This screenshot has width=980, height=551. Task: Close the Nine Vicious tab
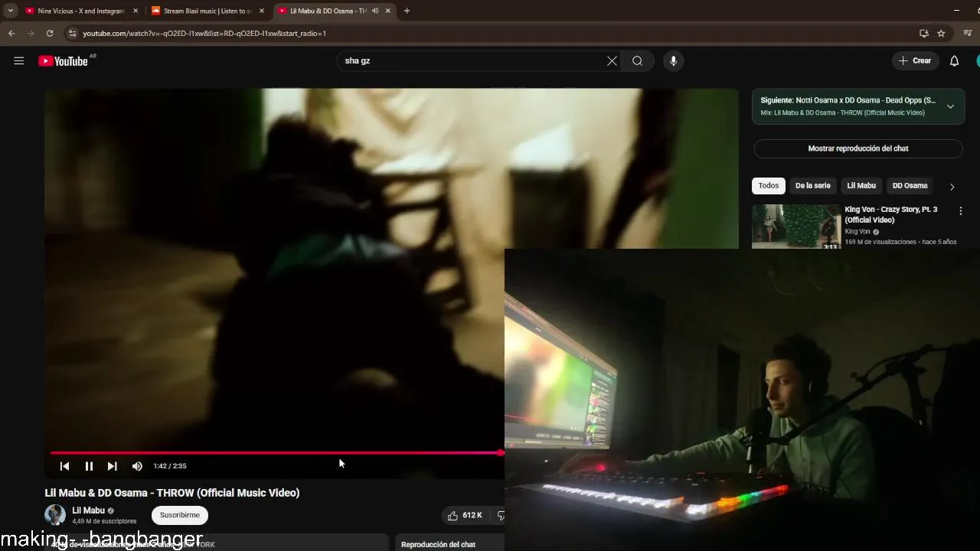[136, 11]
